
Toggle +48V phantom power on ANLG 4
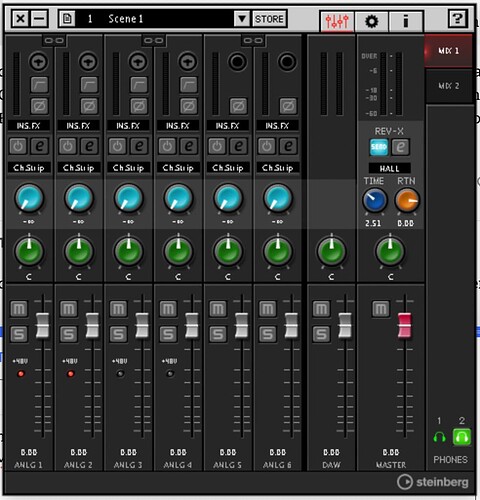pyautogui.click(x=170, y=373)
